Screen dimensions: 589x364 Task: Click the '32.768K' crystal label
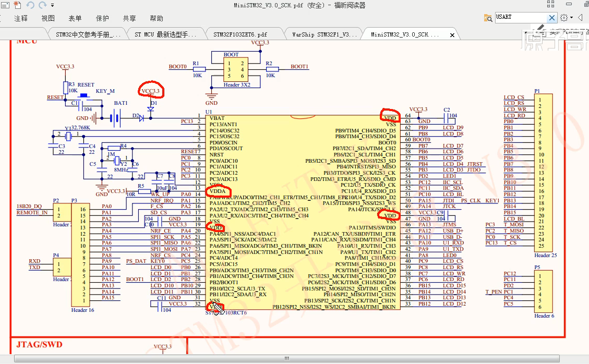click(x=80, y=128)
